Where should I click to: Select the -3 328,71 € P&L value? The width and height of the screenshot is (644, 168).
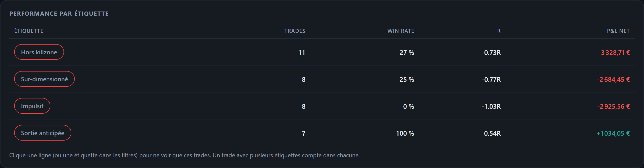[x=614, y=53]
